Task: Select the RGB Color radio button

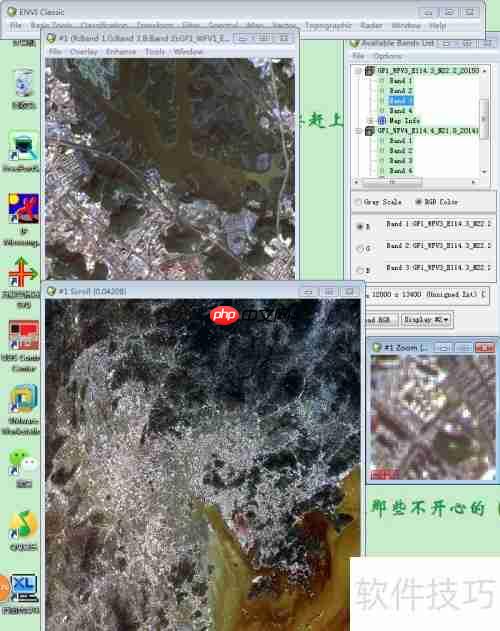Action: 418,202
